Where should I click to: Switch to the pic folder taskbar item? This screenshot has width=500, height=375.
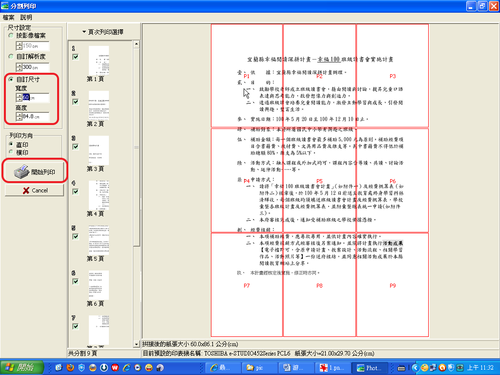[x=258, y=368]
